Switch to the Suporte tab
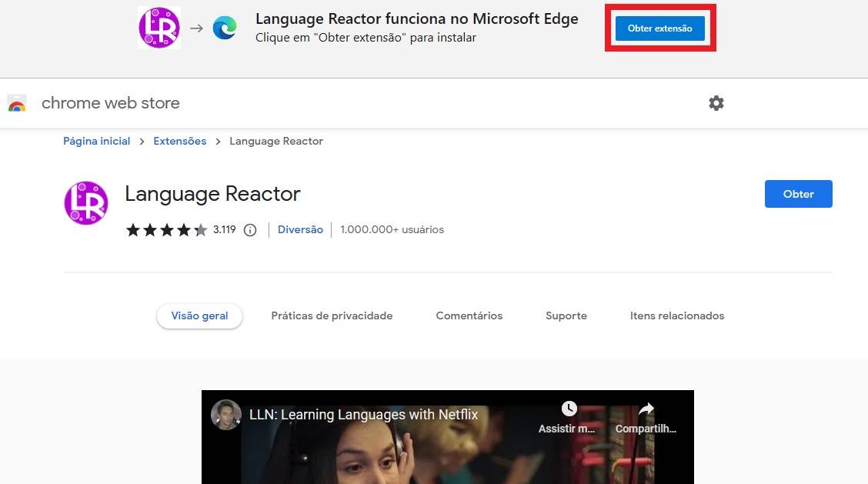 tap(566, 316)
